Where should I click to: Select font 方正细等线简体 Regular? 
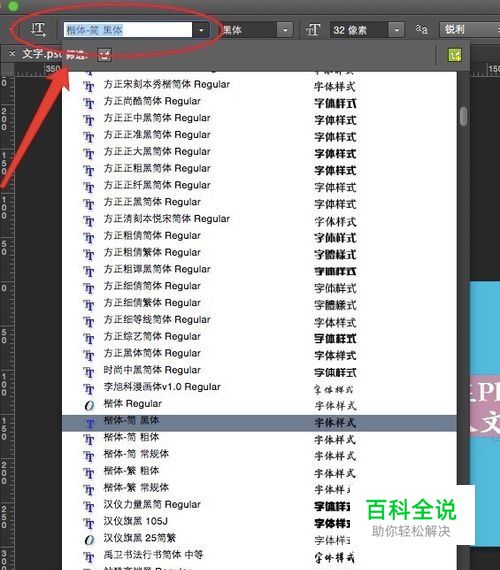(259, 320)
